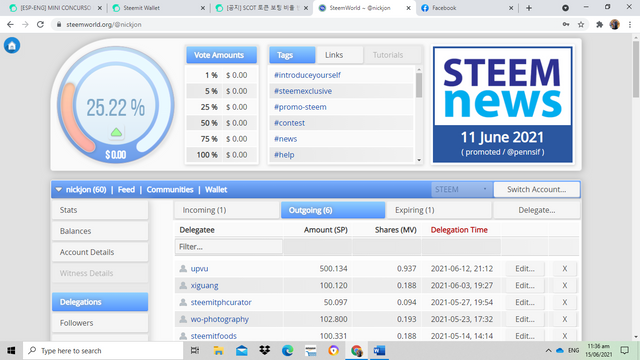
Task: Switch to ESP-ENG MINI CONCURSO tab
Action: pyautogui.click(x=56, y=8)
